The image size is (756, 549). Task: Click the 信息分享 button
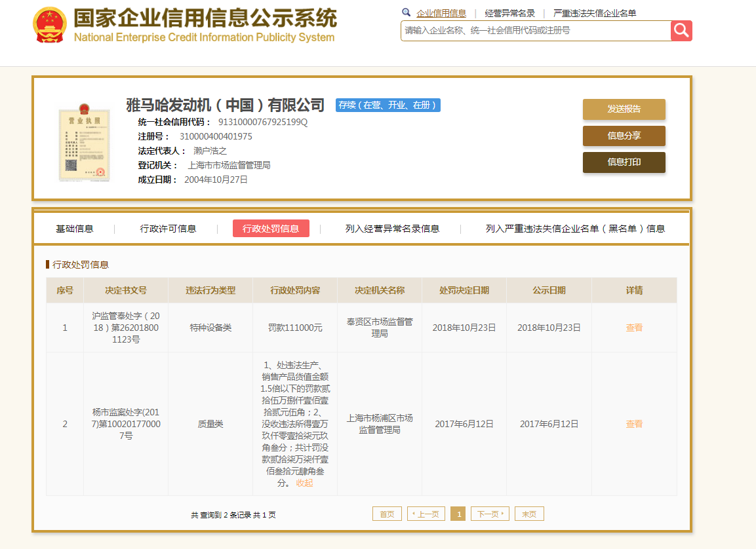coord(624,136)
